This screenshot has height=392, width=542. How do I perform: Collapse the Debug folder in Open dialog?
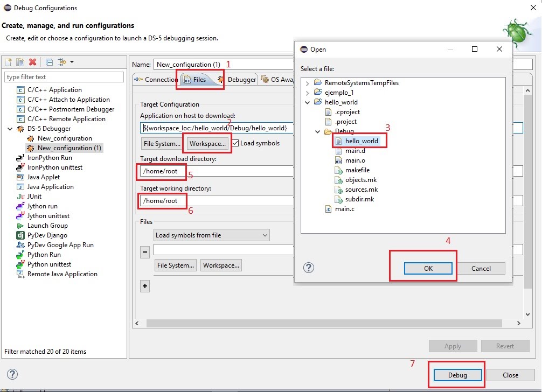(317, 131)
